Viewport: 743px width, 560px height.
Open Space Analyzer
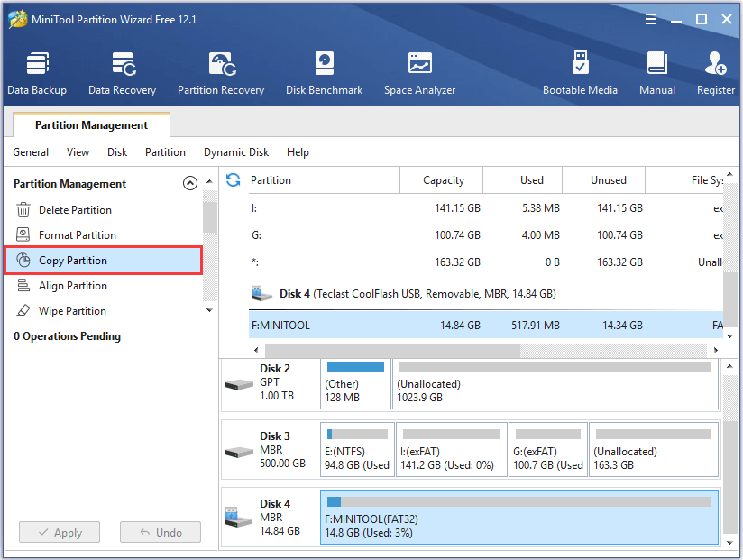coord(419,73)
